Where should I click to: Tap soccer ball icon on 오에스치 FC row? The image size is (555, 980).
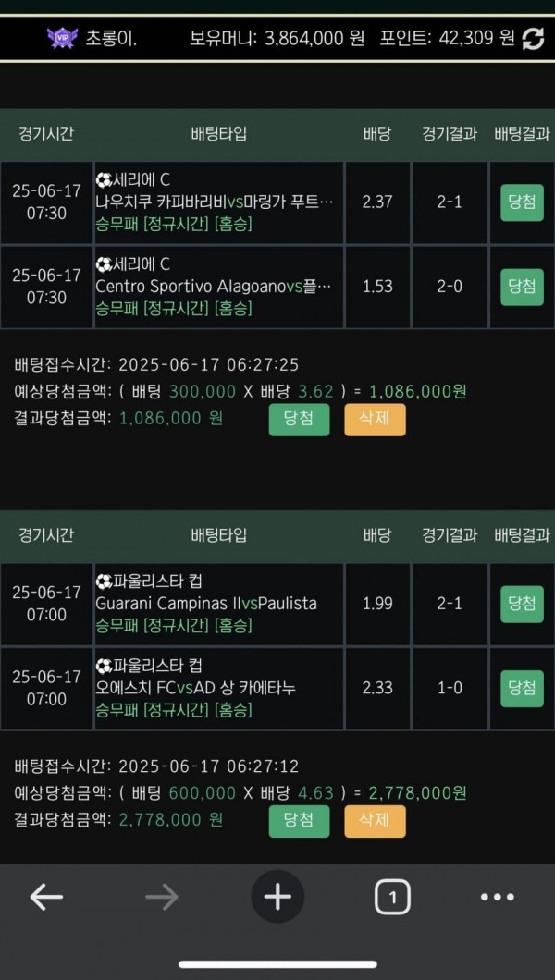[103, 666]
